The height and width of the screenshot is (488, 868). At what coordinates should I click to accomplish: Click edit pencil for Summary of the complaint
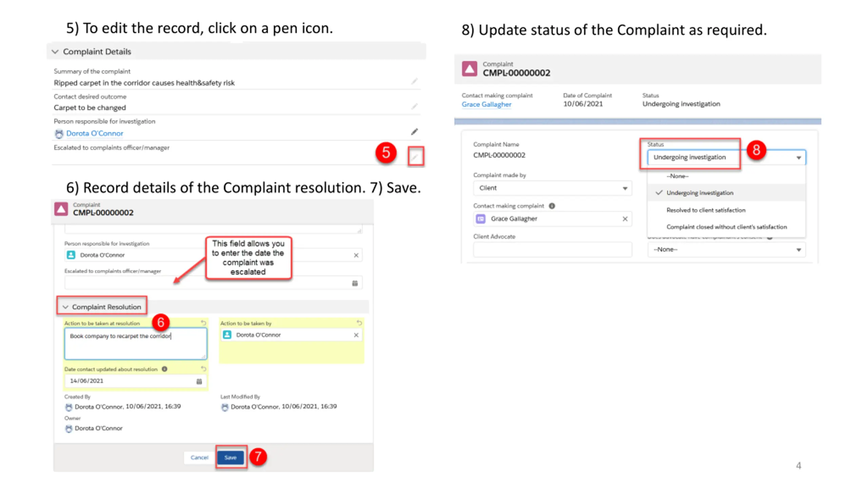pos(414,81)
